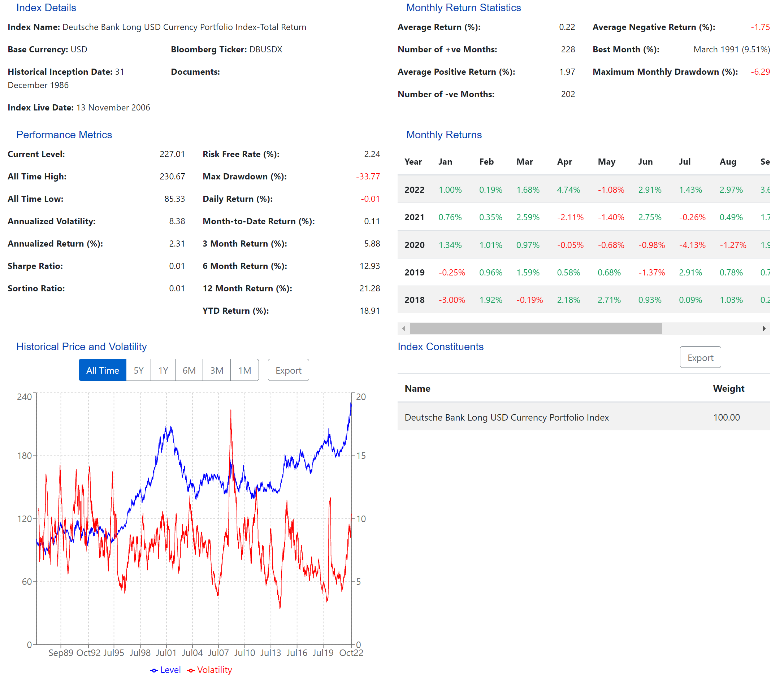Set chart period to 6M

point(189,370)
